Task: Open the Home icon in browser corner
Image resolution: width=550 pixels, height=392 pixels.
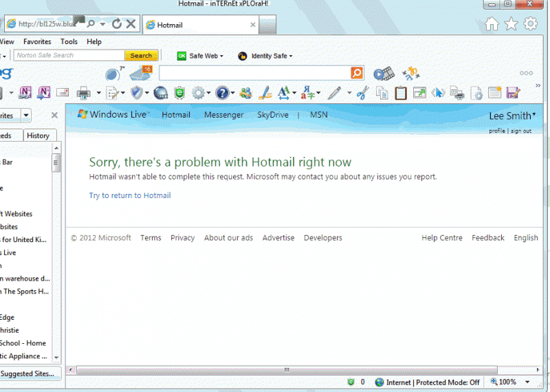Action: (492, 24)
